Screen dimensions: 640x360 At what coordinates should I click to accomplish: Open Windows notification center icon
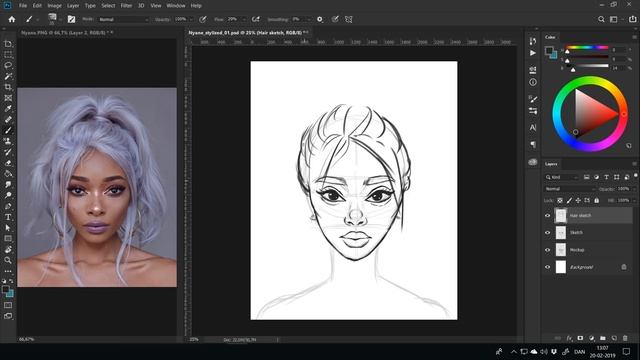pyautogui.click(x=627, y=351)
